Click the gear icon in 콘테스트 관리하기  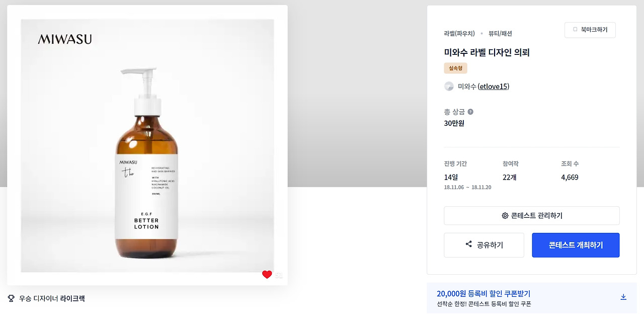(505, 216)
